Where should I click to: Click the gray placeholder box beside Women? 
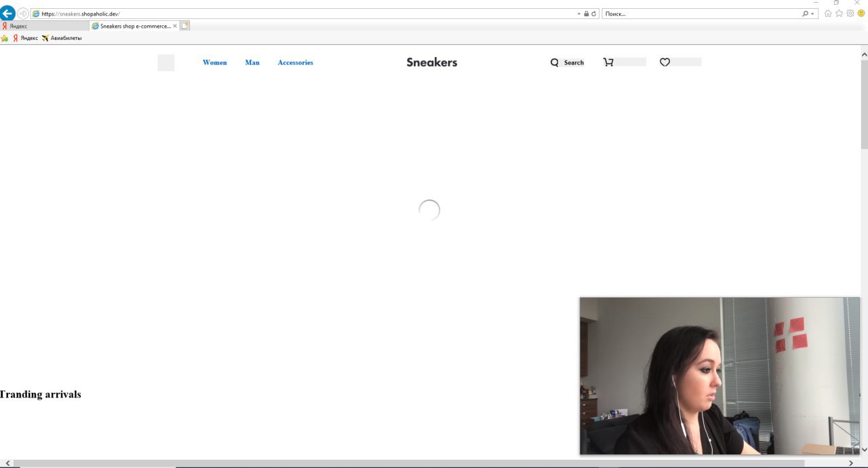pos(166,62)
